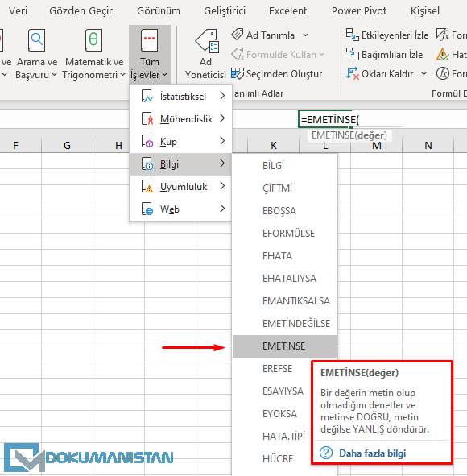Screen dimensions: 467x476
Task: Click Etkileyenleri İzle trace icon
Action: click(x=353, y=35)
